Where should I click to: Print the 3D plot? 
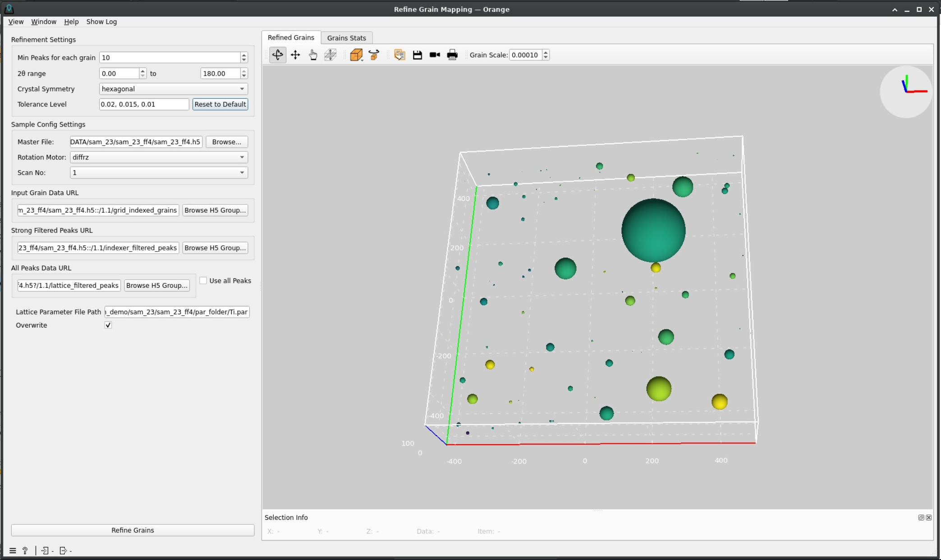click(x=452, y=55)
